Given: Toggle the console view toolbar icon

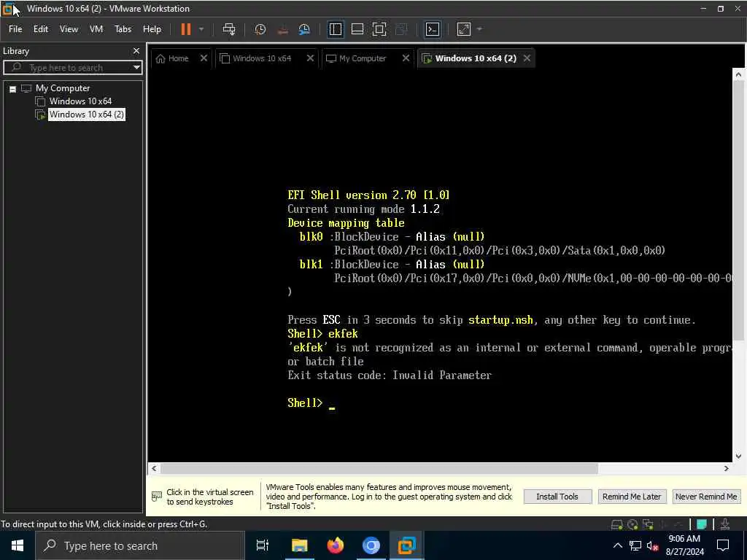Looking at the screenshot, I should pyautogui.click(x=432, y=29).
